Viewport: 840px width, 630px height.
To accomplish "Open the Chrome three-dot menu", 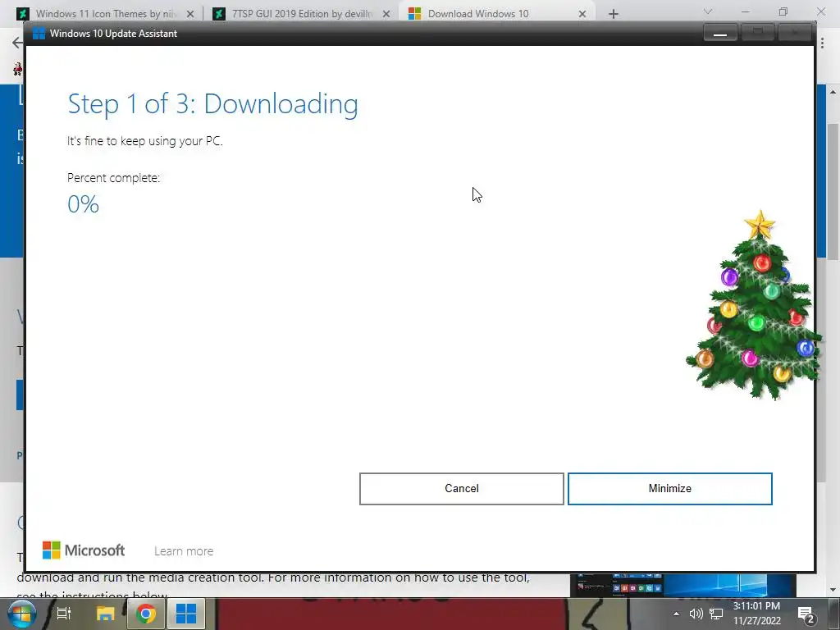I will click(x=822, y=43).
